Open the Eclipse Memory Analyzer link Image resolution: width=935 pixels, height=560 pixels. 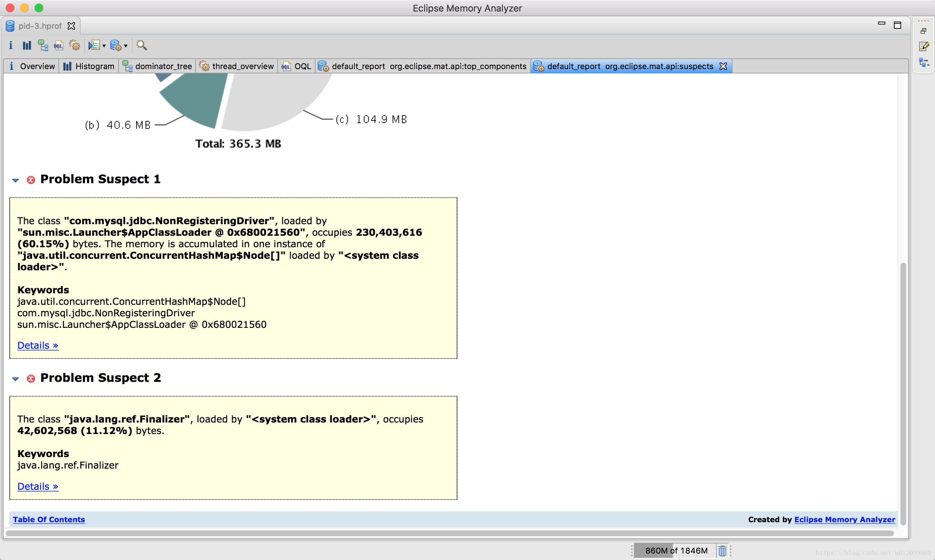(x=845, y=519)
